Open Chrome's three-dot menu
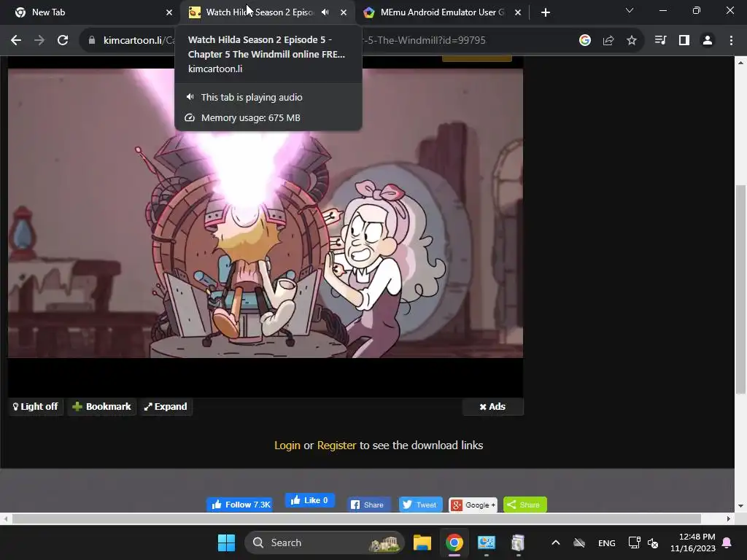 pyautogui.click(x=731, y=41)
